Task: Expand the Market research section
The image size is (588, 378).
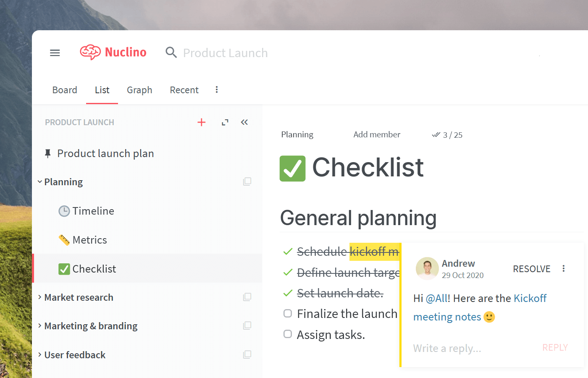Action: click(x=40, y=297)
